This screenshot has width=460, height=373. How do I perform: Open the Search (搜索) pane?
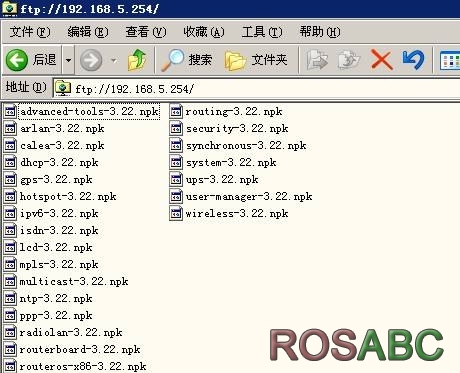[x=186, y=60]
